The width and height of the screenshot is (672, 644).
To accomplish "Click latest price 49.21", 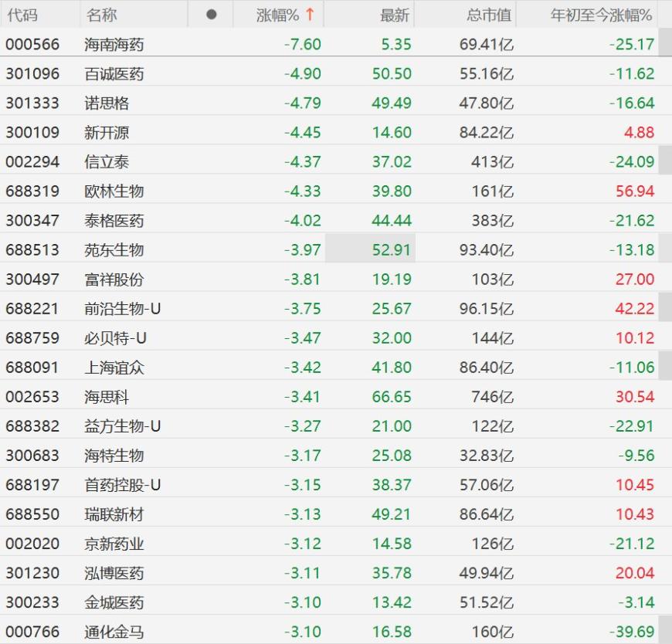I will point(392,514).
